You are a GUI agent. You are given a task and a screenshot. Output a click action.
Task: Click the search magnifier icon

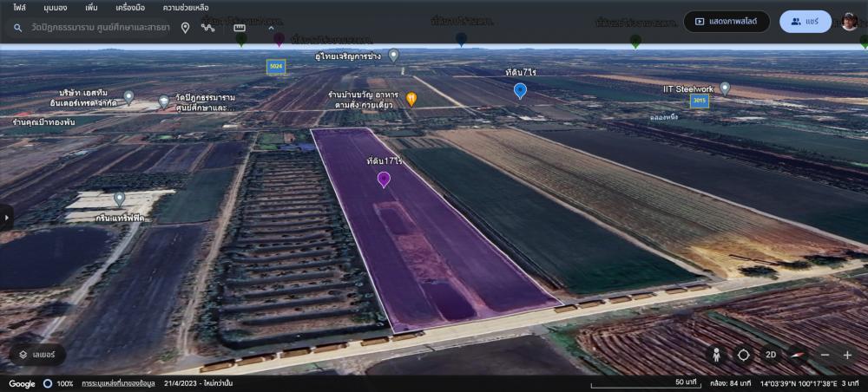[x=17, y=28]
